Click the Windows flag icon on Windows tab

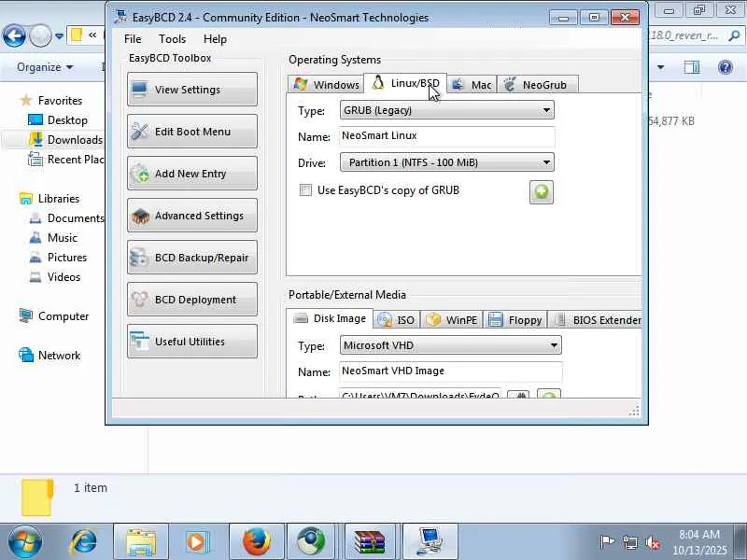tap(300, 84)
